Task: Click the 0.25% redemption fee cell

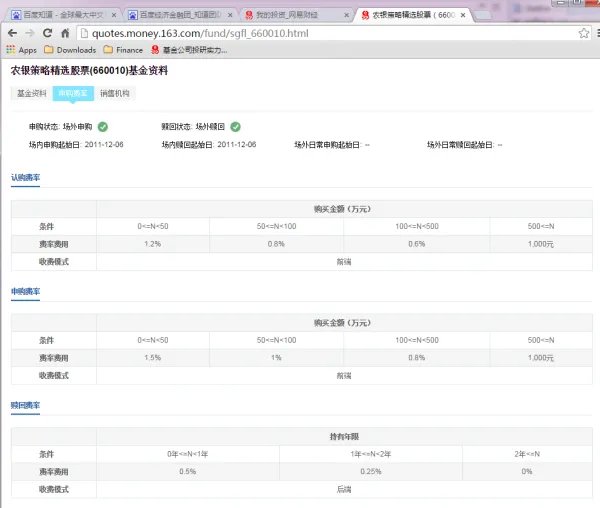Action: [x=371, y=472]
